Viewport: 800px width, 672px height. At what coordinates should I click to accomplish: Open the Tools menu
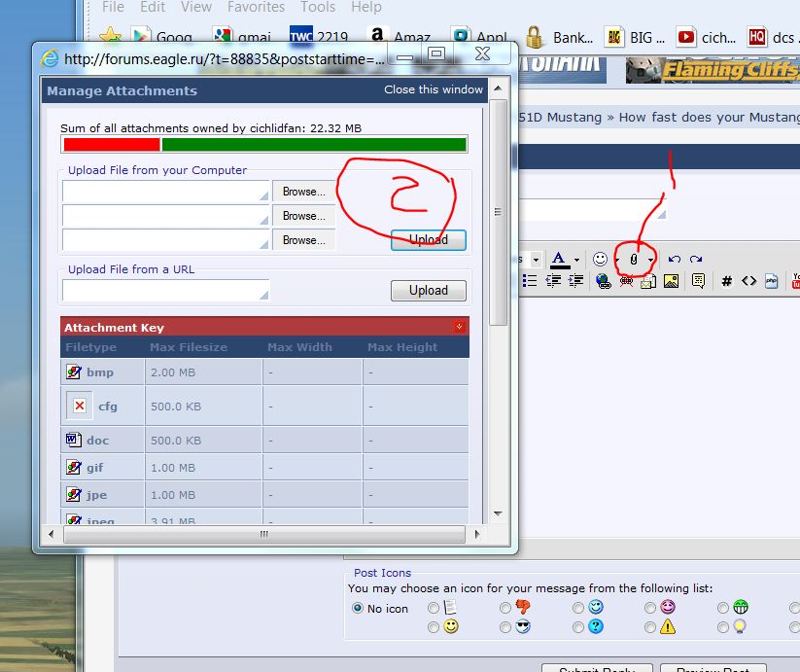pos(318,7)
